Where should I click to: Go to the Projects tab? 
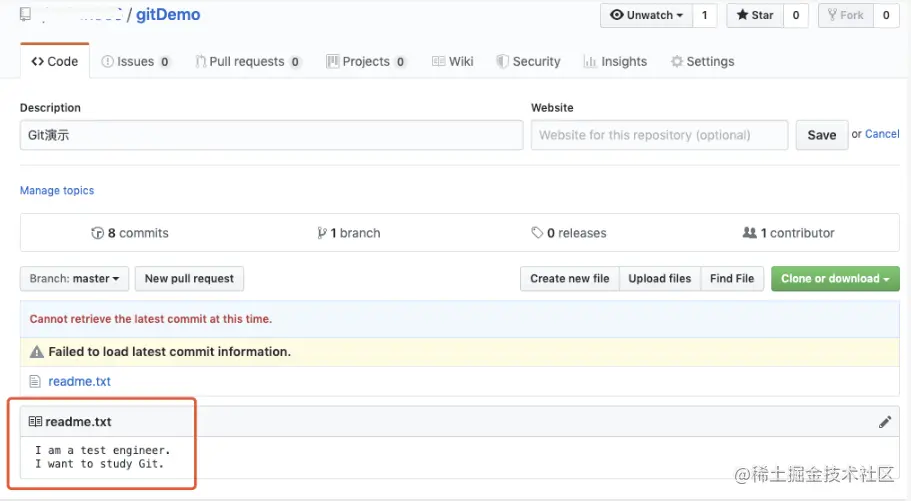[366, 61]
